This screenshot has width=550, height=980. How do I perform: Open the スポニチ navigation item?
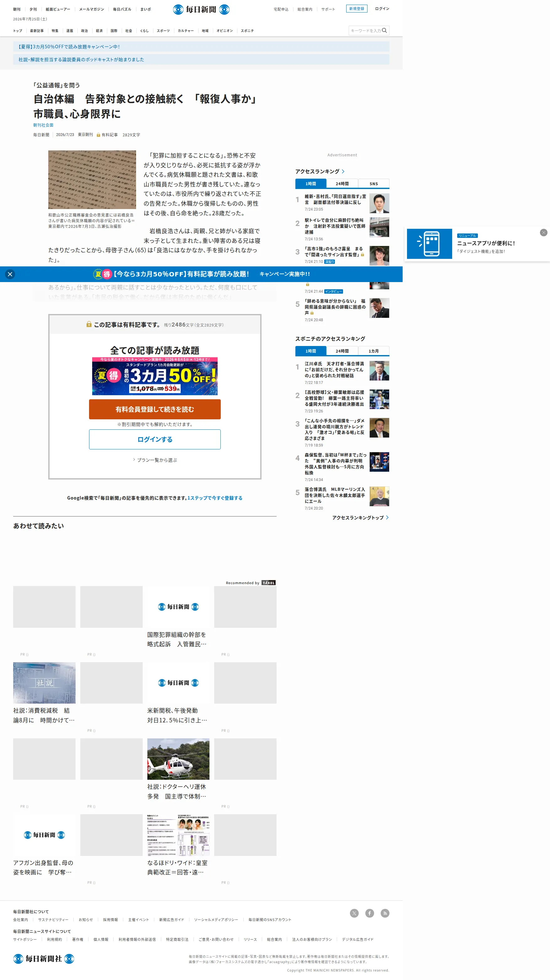tap(247, 31)
